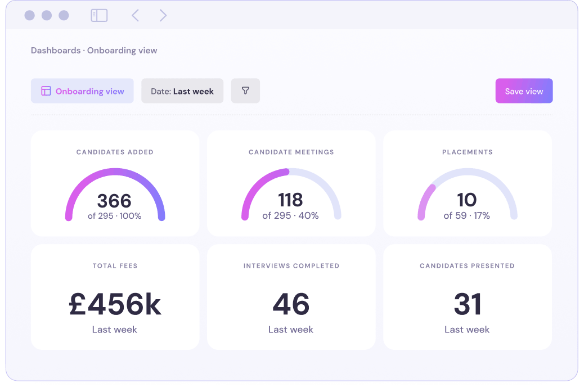Click the Placements value 10
The image size is (584, 392).
[x=466, y=200]
